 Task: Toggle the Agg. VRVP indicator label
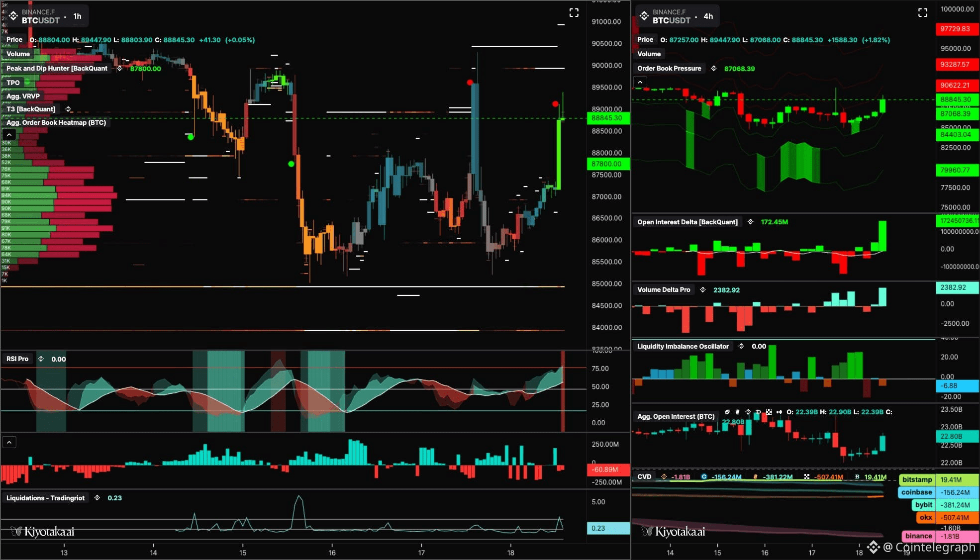coord(23,96)
